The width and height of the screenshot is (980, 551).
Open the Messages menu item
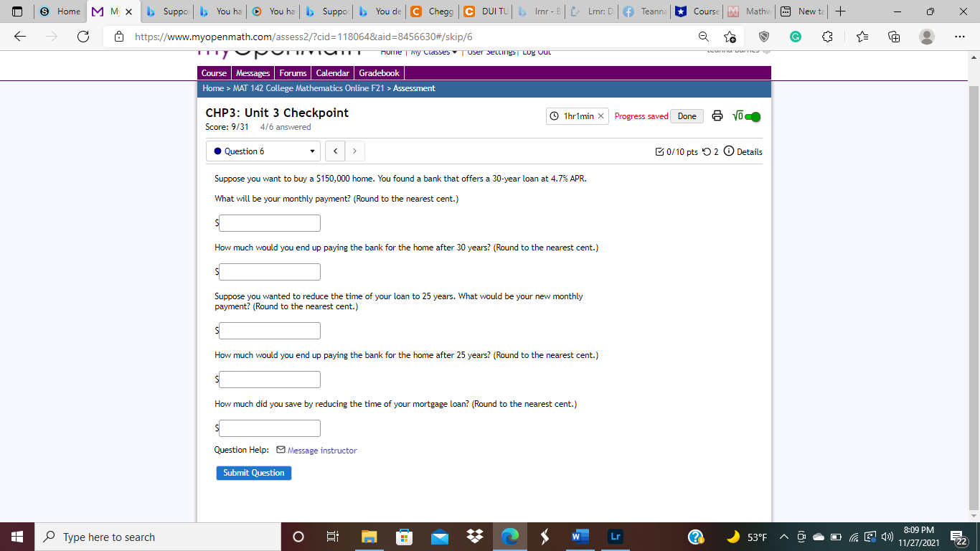253,73
